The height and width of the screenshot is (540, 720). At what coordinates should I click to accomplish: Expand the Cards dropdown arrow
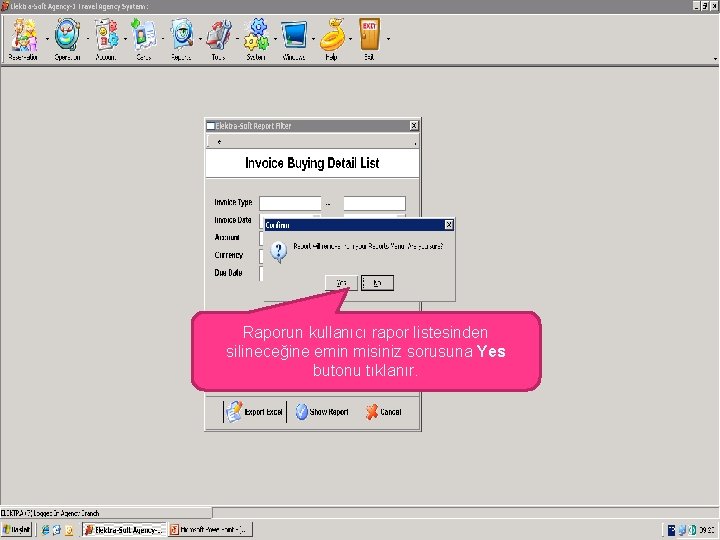coord(163,39)
